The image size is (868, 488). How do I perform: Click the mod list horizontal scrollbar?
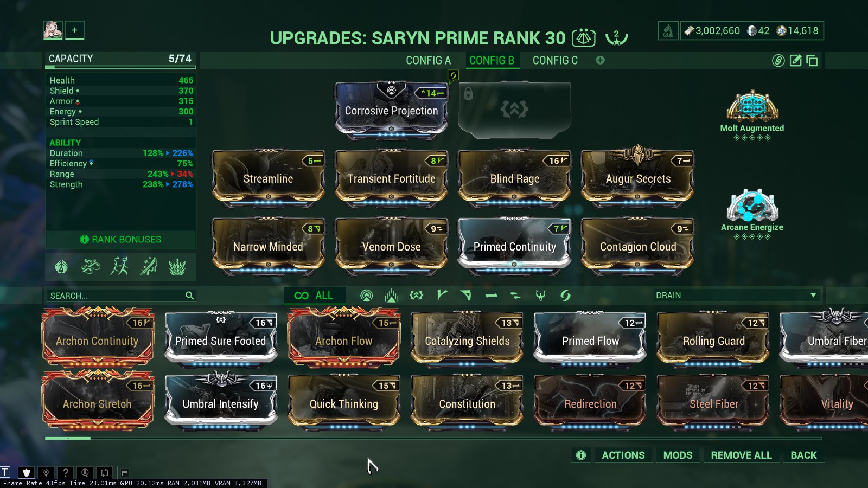coord(433,438)
